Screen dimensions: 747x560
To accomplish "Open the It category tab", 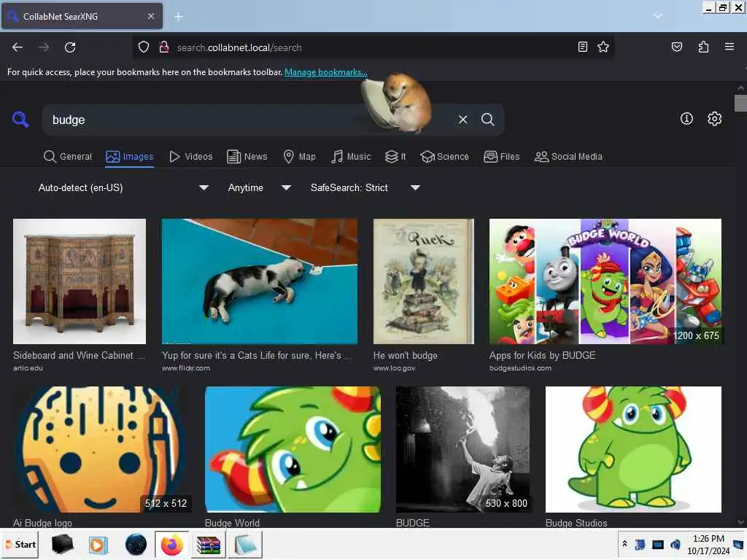I will pos(395,157).
